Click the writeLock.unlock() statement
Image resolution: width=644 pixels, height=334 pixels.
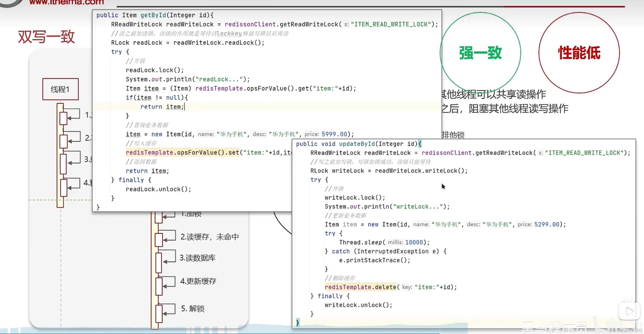[358, 305]
